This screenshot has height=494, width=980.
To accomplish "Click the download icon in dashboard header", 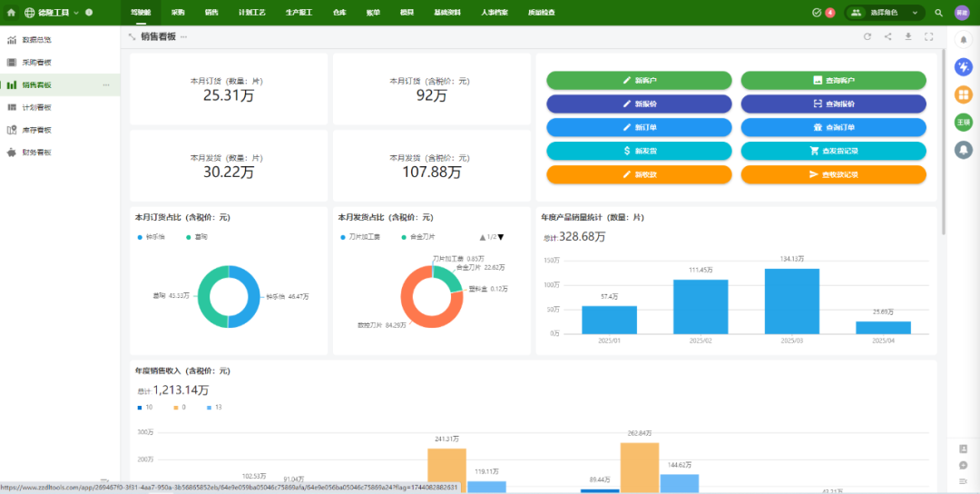I will click(908, 36).
